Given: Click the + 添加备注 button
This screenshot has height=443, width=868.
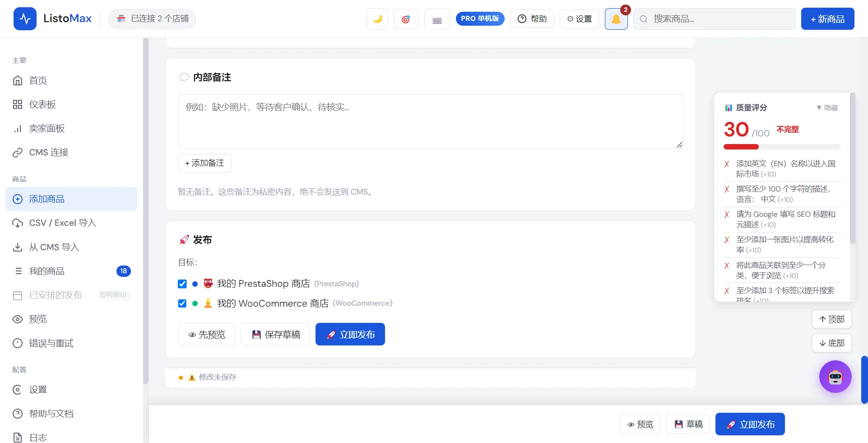Looking at the screenshot, I should point(204,163).
